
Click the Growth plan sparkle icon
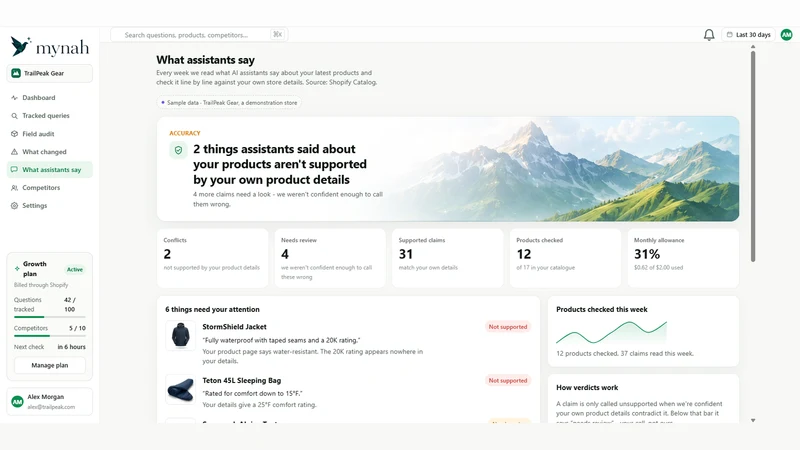pos(17,268)
